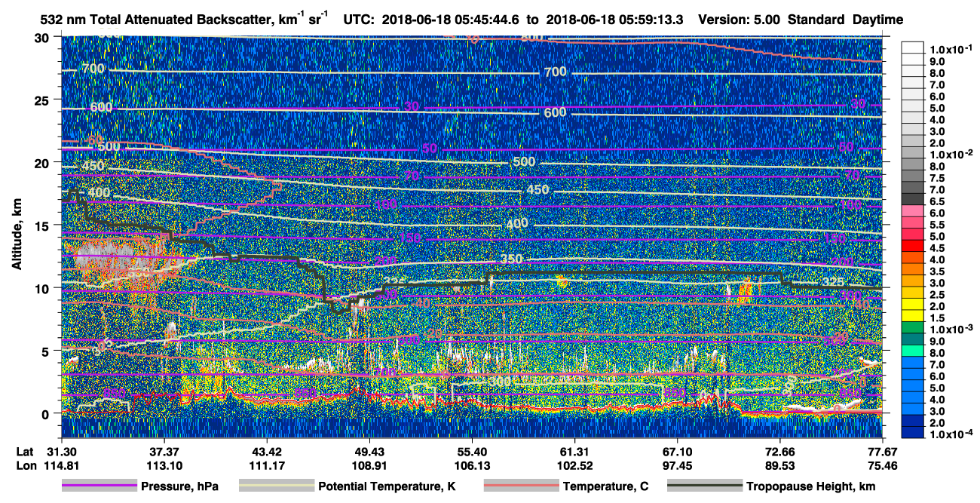Select longitude value 106.13
This screenshot has width=980, height=503.
[x=472, y=465]
